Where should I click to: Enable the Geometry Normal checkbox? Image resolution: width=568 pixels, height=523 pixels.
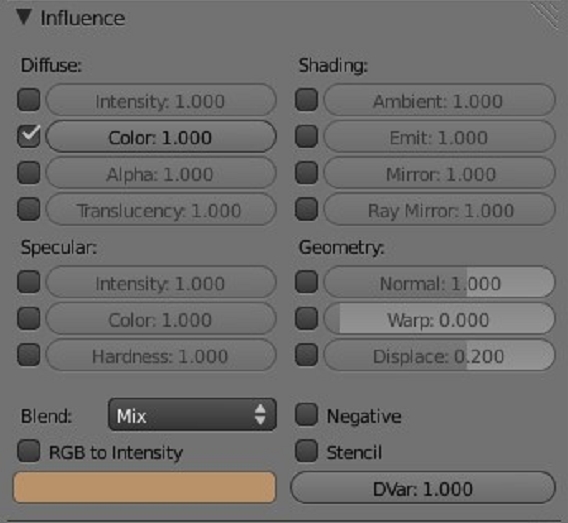[306, 282]
